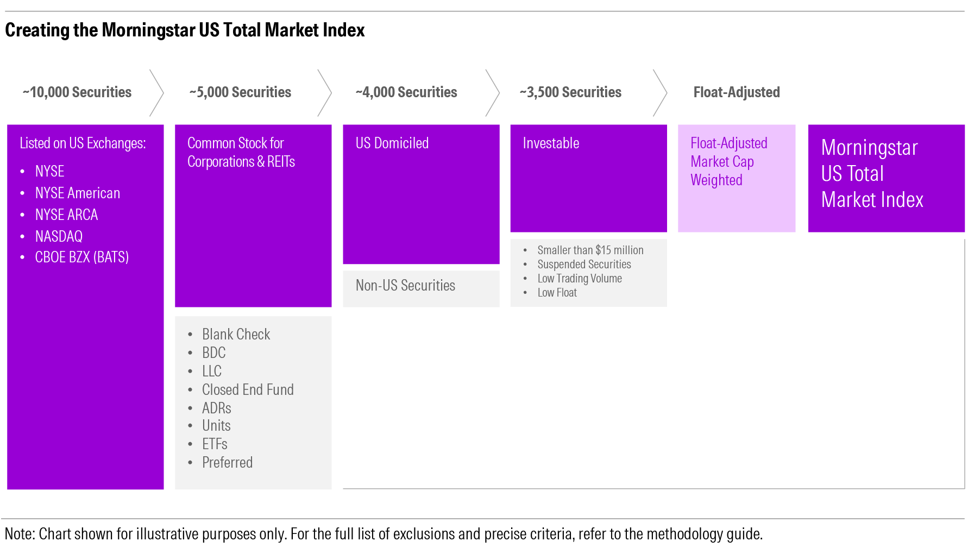The height and width of the screenshot is (560, 974).
Task: Click the Closed End Fund item
Action: 248,389
